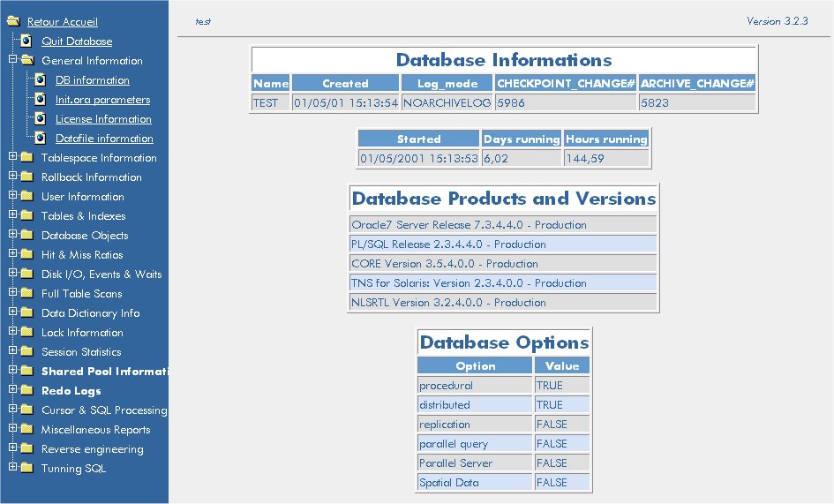Click the Retour Accueil link
This screenshot has width=834, height=504.
point(63,22)
